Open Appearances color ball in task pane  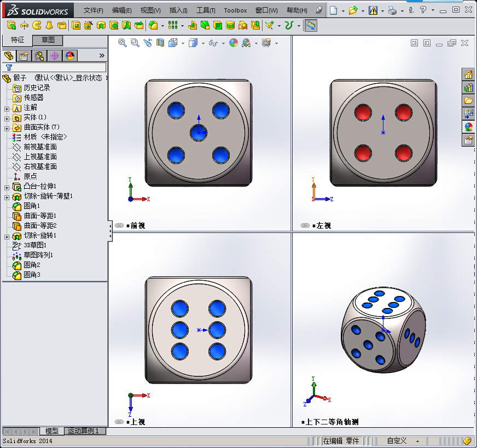click(468, 126)
